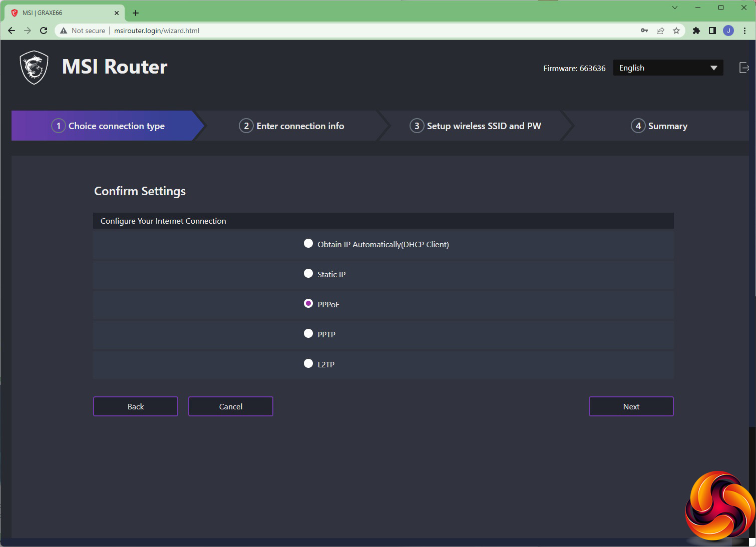This screenshot has width=756, height=547.
Task: Click the Back button
Action: click(x=136, y=406)
